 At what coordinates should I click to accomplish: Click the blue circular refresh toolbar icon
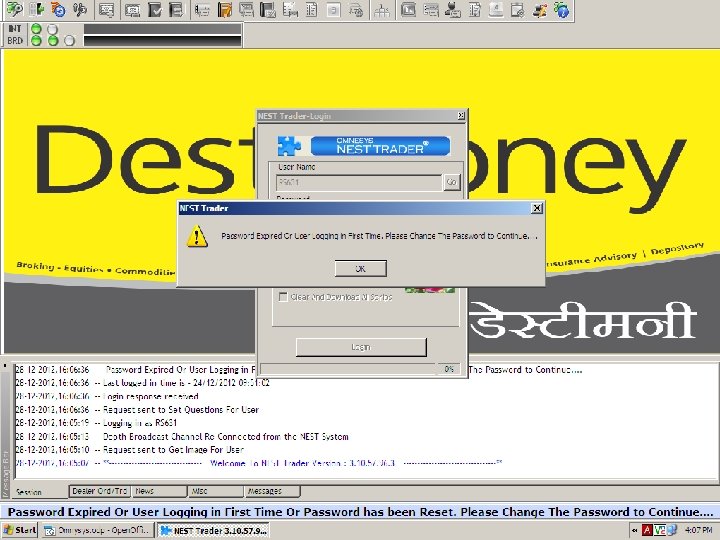click(x=58, y=9)
